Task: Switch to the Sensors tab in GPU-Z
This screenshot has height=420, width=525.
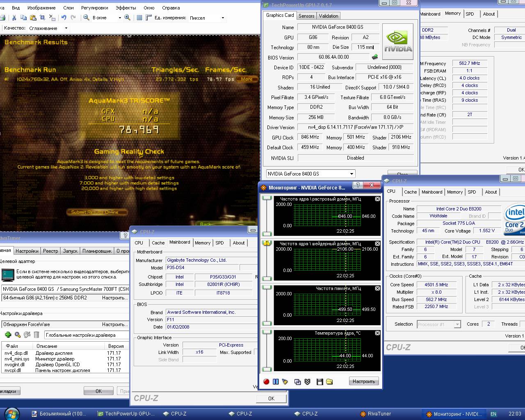Action: pyautogui.click(x=306, y=16)
